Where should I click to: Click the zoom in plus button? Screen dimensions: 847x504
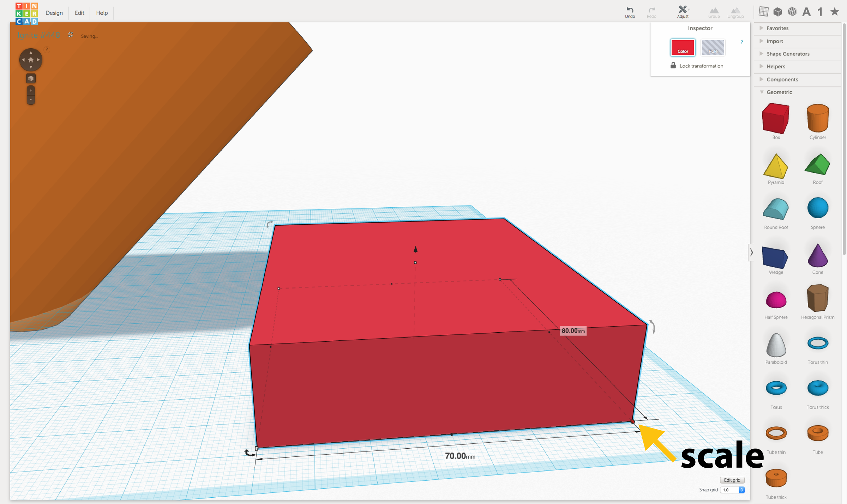pos(31,90)
